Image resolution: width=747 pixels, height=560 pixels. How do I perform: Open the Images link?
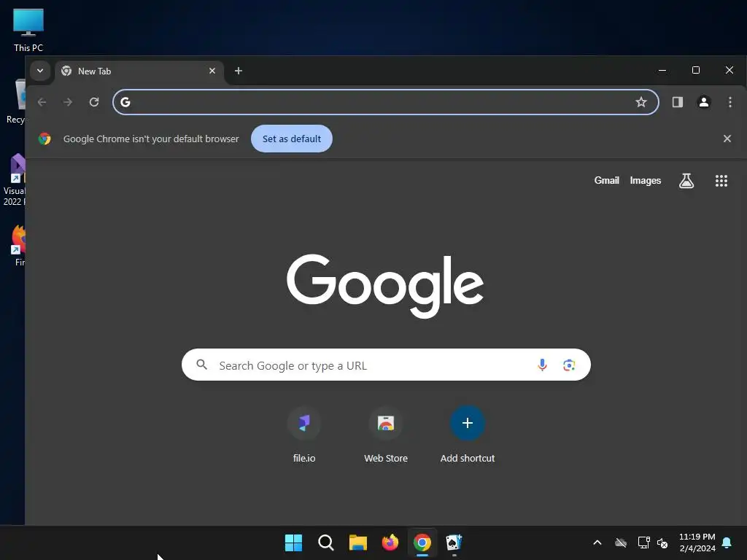(x=645, y=181)
